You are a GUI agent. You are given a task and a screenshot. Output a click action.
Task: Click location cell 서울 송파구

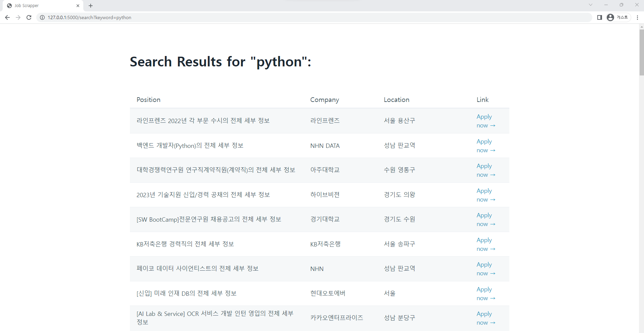(399, 244)
